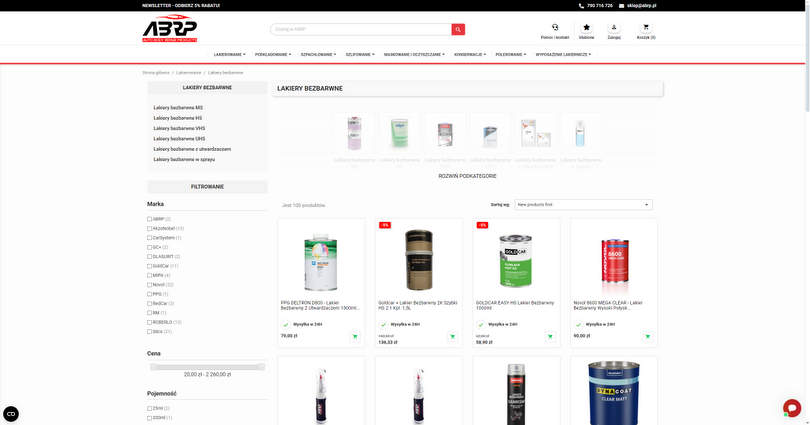Enable the GoldCar brand filter checkbox
This screenshot has height=425, width=810.
coord(150,266)
